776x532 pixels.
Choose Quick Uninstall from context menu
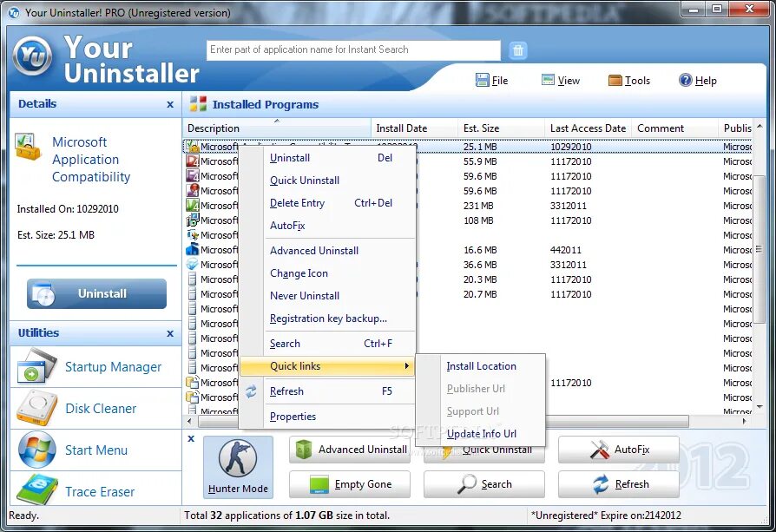(327, 181)
